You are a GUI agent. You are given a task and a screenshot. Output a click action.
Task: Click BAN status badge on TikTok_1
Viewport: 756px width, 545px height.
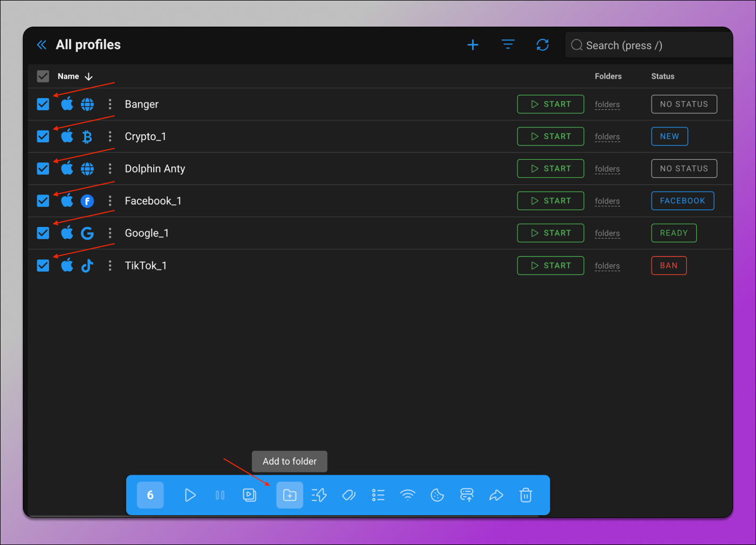point(669,265)
